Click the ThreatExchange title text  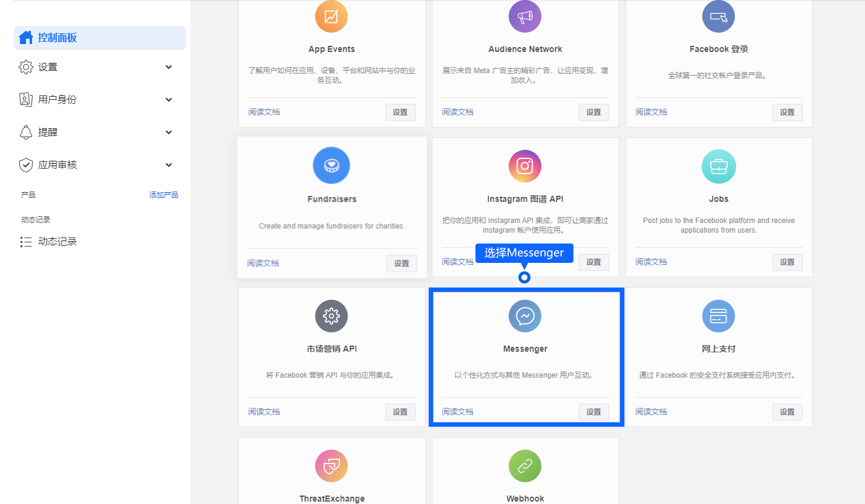coord(331,499)
